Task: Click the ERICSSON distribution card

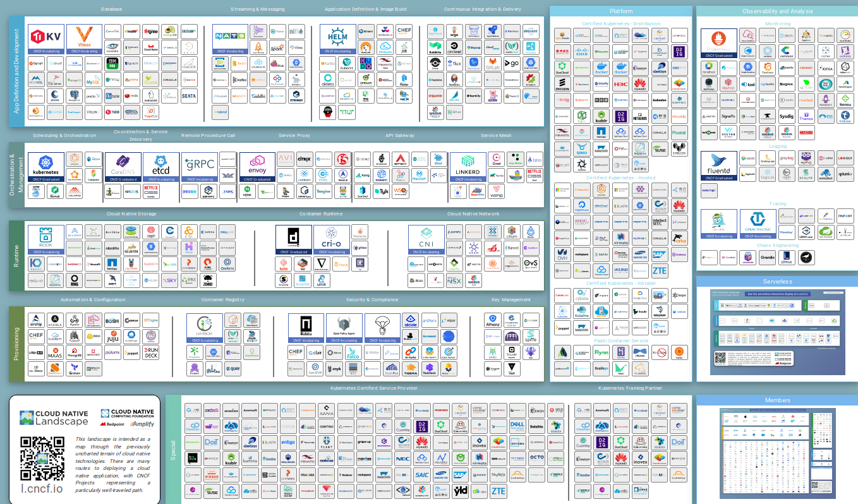Action: 562,85
